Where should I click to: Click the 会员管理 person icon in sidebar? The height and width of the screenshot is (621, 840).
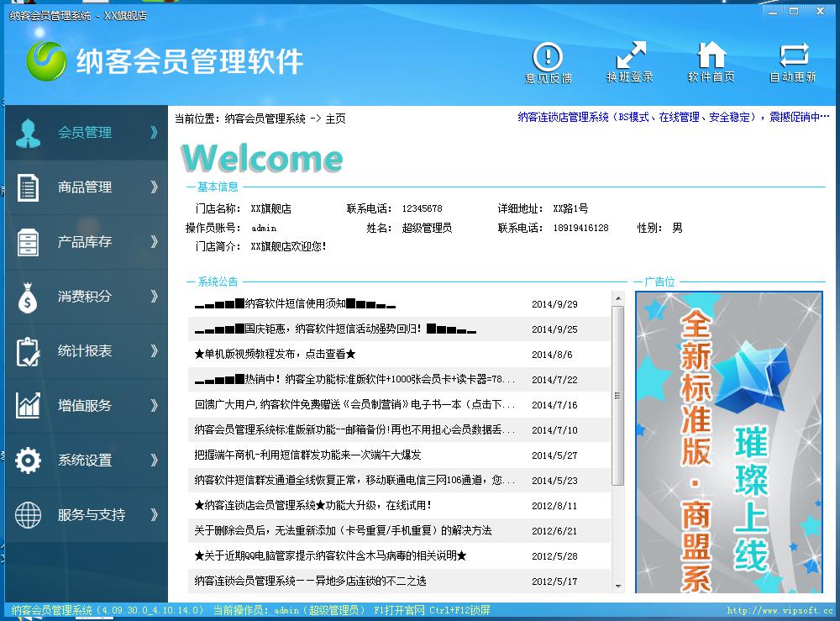pyautogui.click(x=28, y=133)
